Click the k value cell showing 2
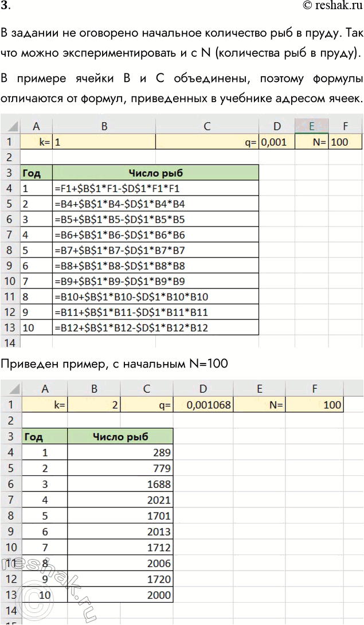The width and height of the screenshot is (364, 625). pos(95,405)
